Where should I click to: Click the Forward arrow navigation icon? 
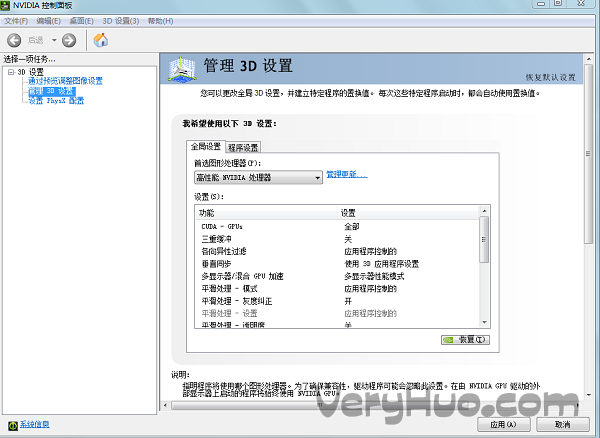[x=69, y=40]
